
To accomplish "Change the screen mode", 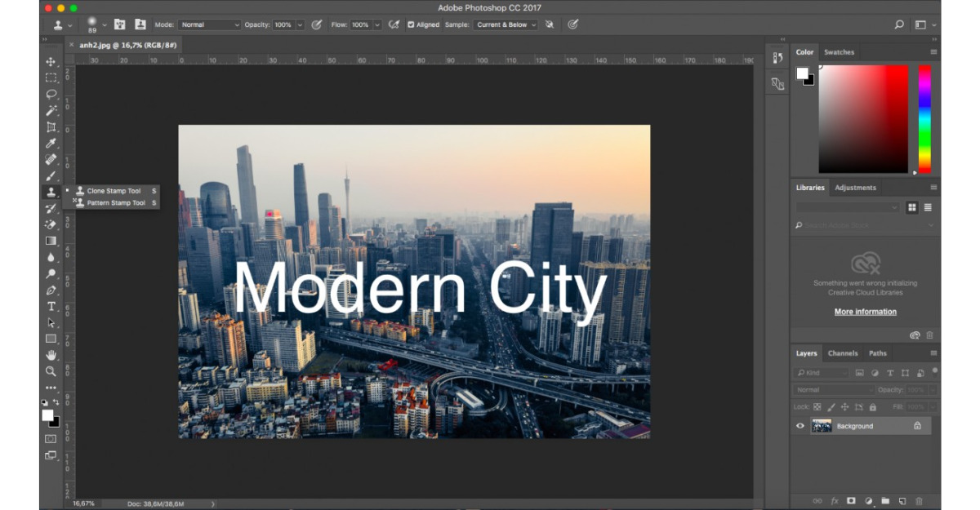I will click(51, 455).
